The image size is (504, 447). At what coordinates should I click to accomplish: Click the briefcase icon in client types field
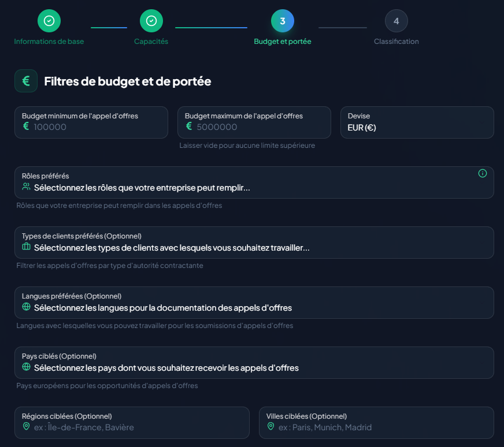(x=26, y=247)
